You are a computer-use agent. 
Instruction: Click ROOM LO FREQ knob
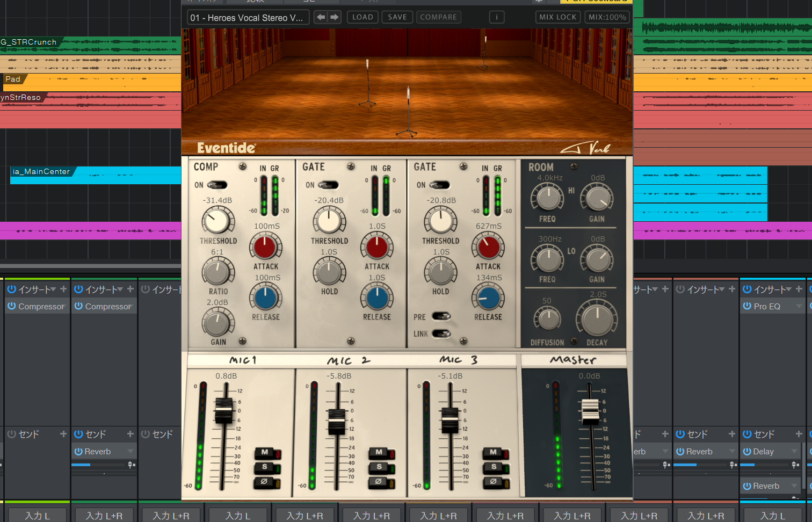[547, 259]
